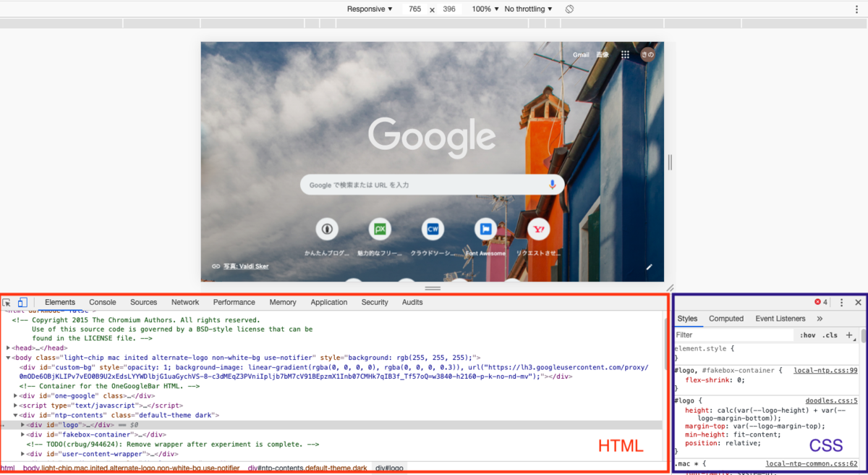Click the Gmail link on the page
Viewport: 868px width, 475px height.
tap(581, 54)
